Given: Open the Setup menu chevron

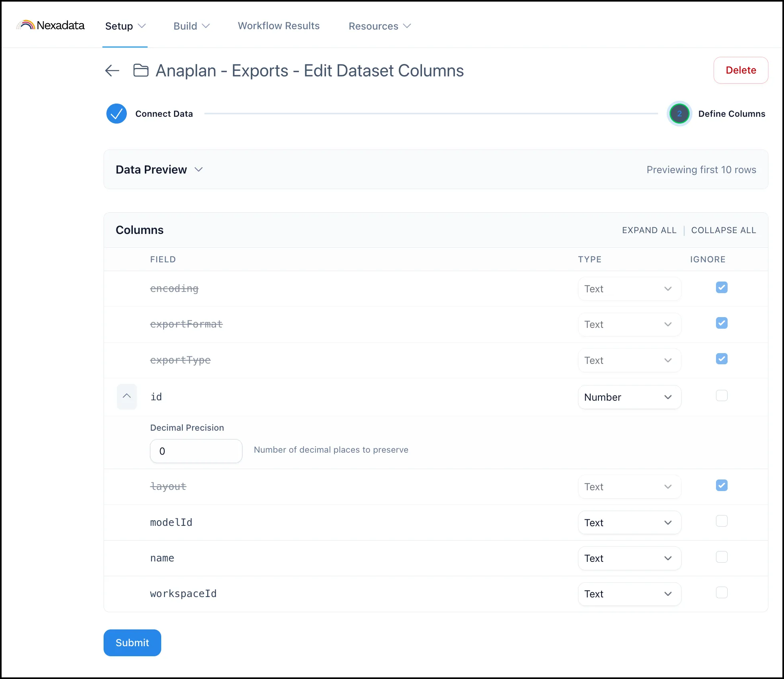Looking at the screenshot, I should click(142, 26).
